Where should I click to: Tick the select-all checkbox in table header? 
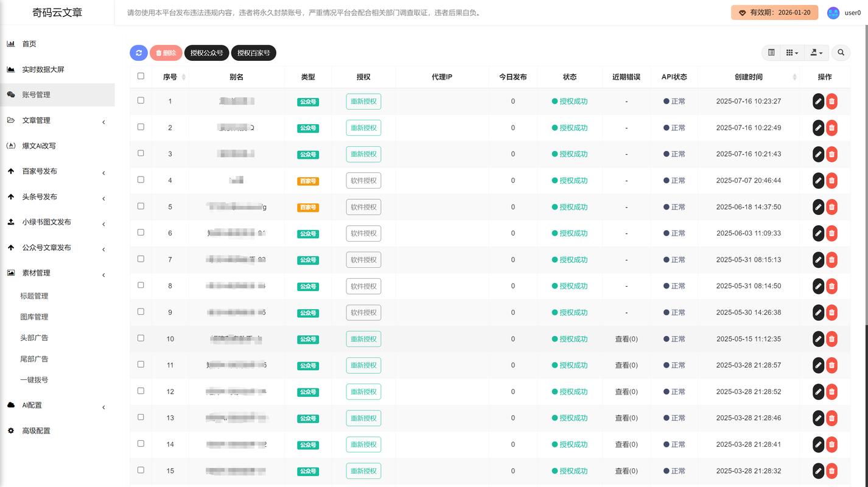tap(141, 76)
